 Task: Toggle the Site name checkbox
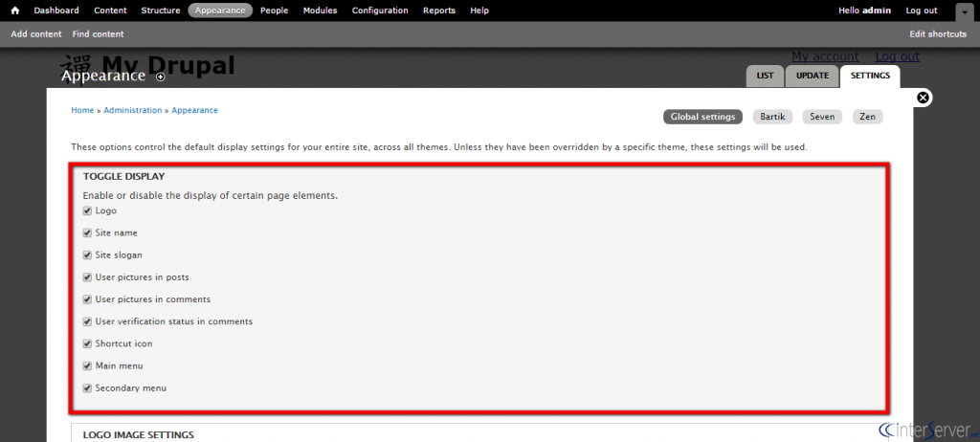(87, 233)
